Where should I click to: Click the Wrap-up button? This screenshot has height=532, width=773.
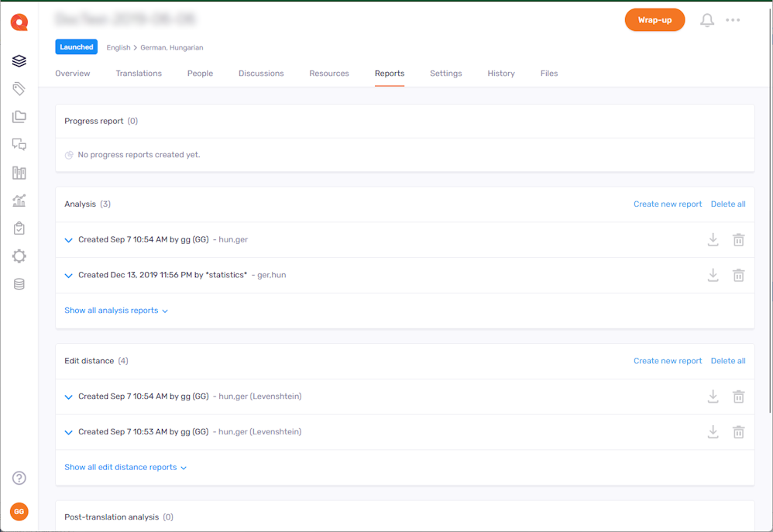coord(654,20)
